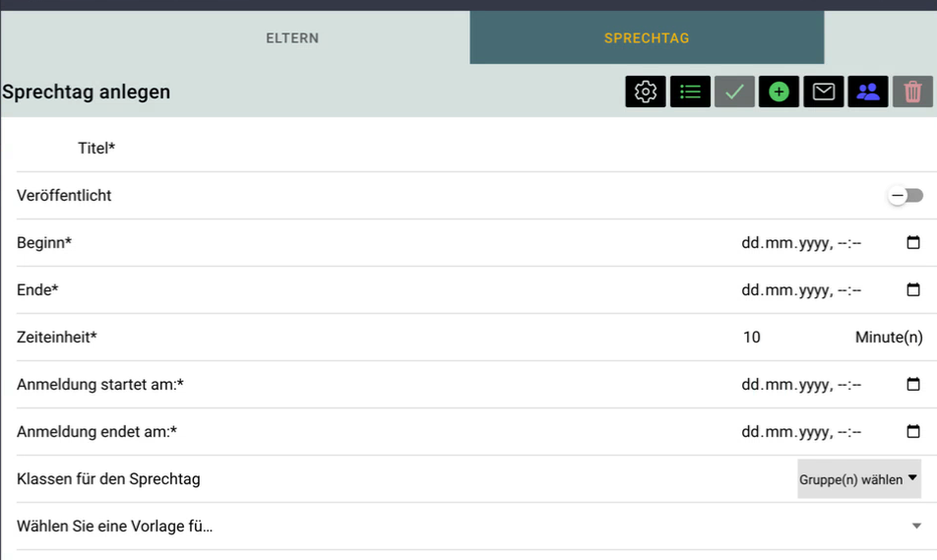
Task: Open the people group icon
Action: coord(868,92)
